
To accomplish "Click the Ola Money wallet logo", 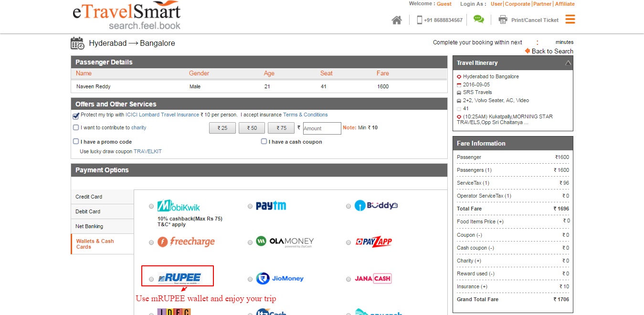I will point(285,242).
